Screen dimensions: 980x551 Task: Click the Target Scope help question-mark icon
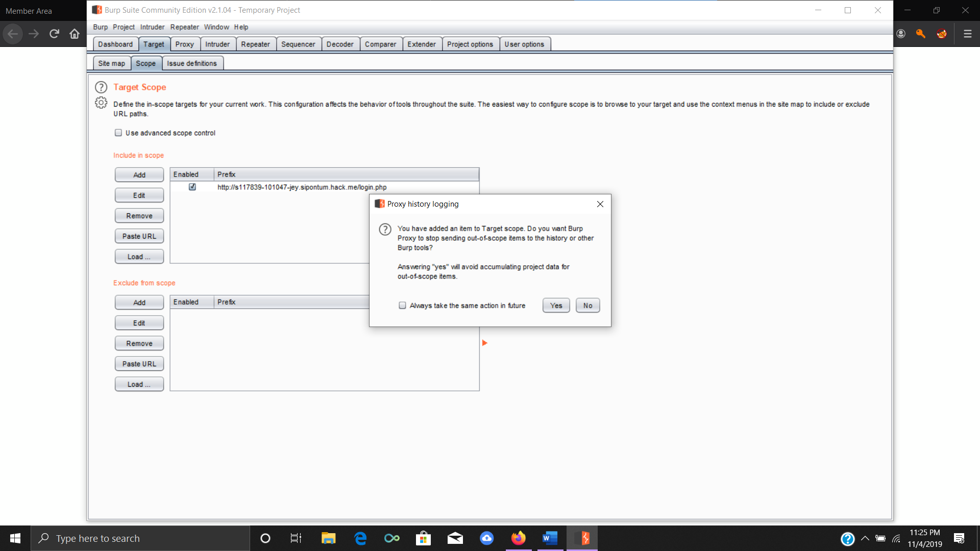(x=101, y=87)
